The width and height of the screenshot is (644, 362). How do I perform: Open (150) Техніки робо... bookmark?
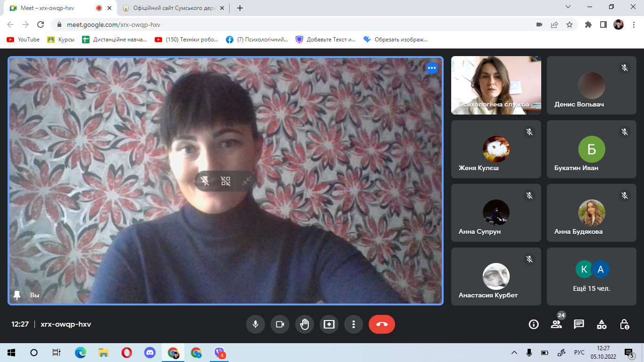187,40
